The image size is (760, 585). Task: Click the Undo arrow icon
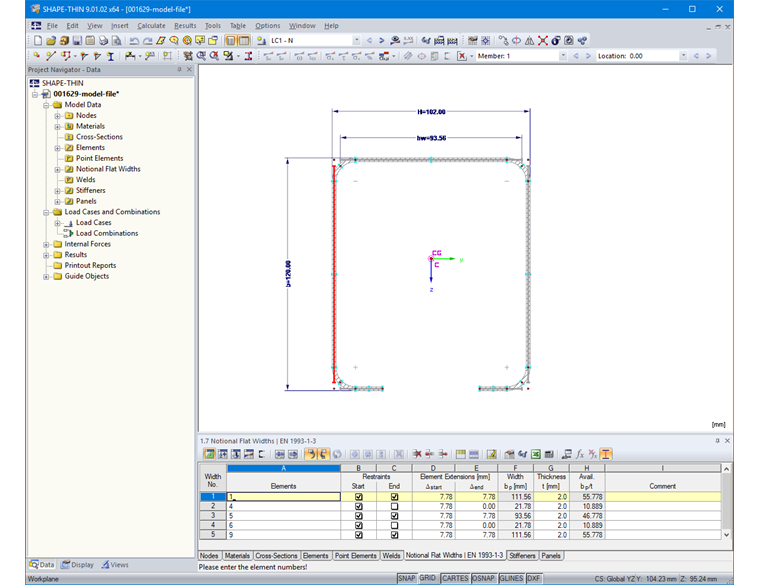pos(134,41)
